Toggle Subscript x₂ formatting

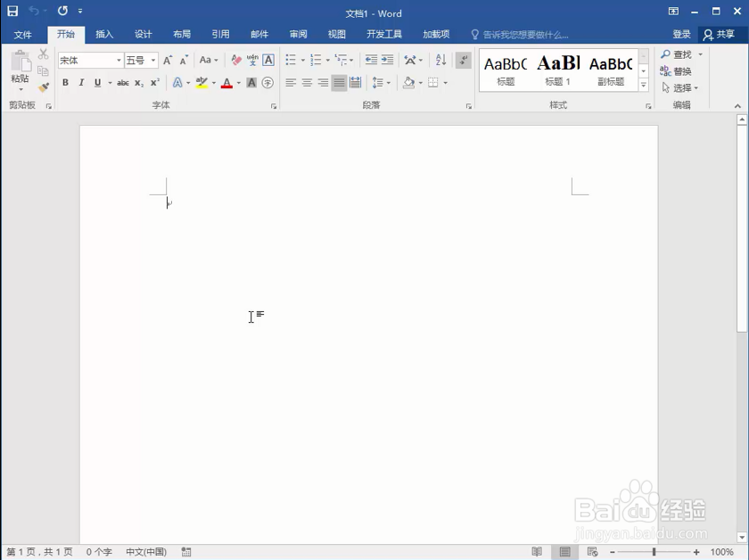(139, 83)
